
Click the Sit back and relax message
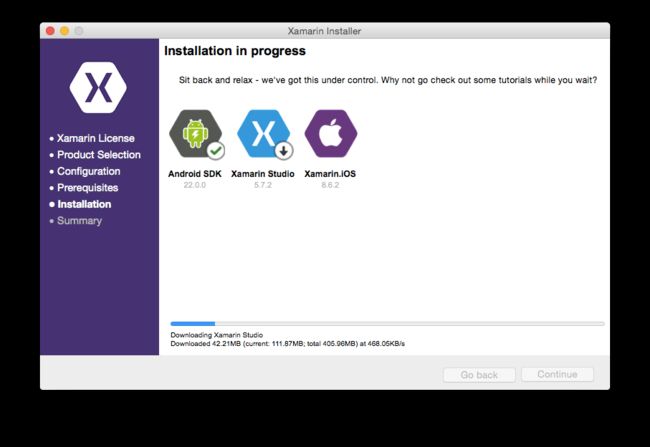tap(388, 80)
